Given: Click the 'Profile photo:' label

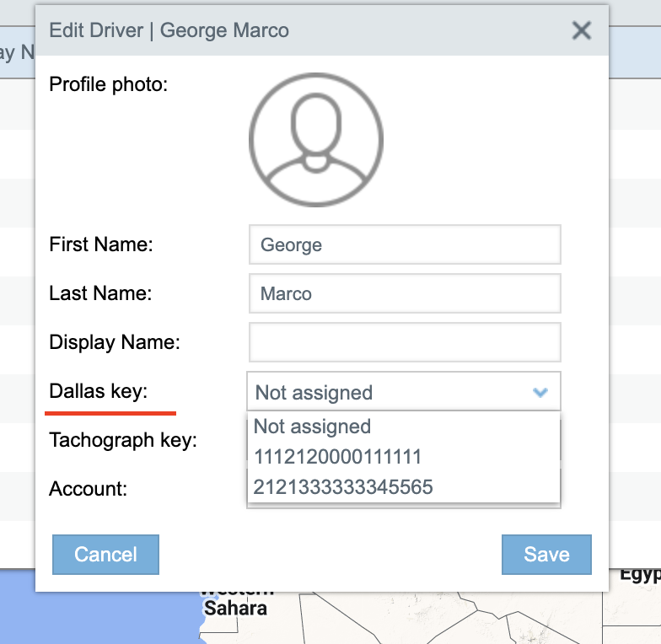Looking at the screenshot, I should pos(109,84).
